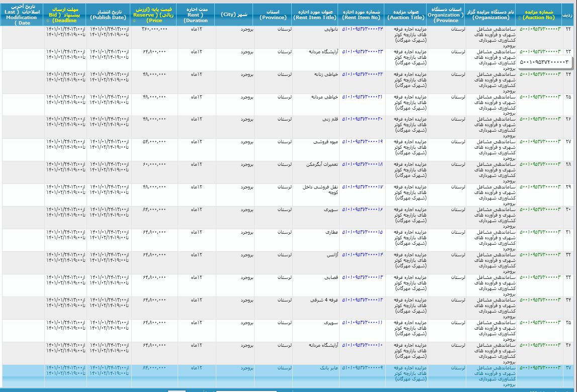Open rent item link for عابر بانک
Screen dimensions: 577x392
pos(362,368)
